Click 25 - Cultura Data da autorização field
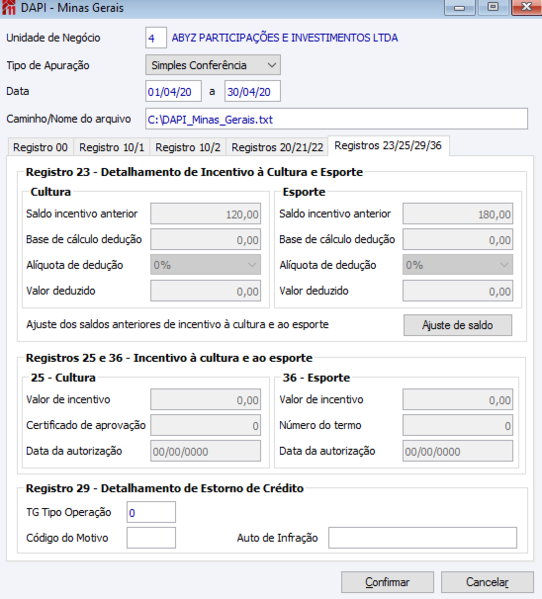Screen dimensions: 542x599 pyautogui.click(x=205, y=451)
